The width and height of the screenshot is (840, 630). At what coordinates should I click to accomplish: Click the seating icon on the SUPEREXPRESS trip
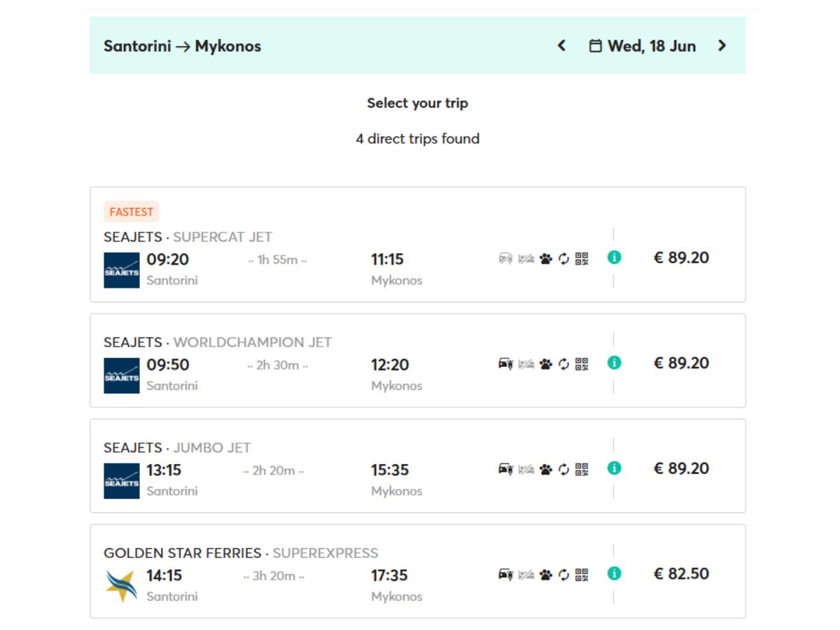point(526,573)
